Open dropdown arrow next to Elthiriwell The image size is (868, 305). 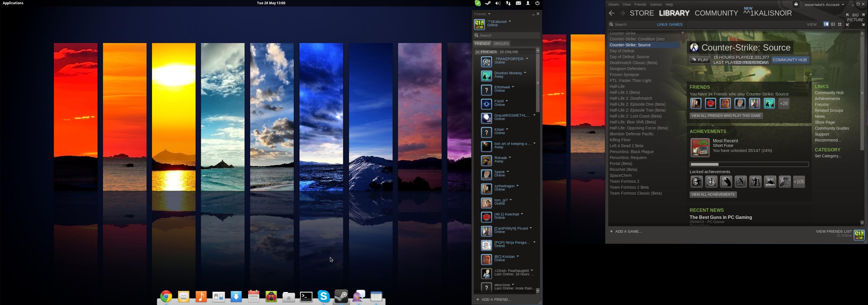point(513,87)
